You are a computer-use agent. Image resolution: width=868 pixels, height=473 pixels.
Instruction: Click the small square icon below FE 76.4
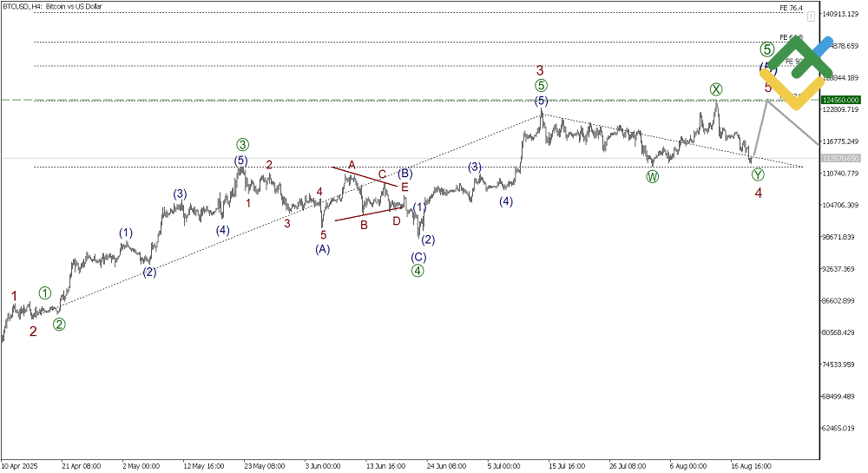[811, 17]
